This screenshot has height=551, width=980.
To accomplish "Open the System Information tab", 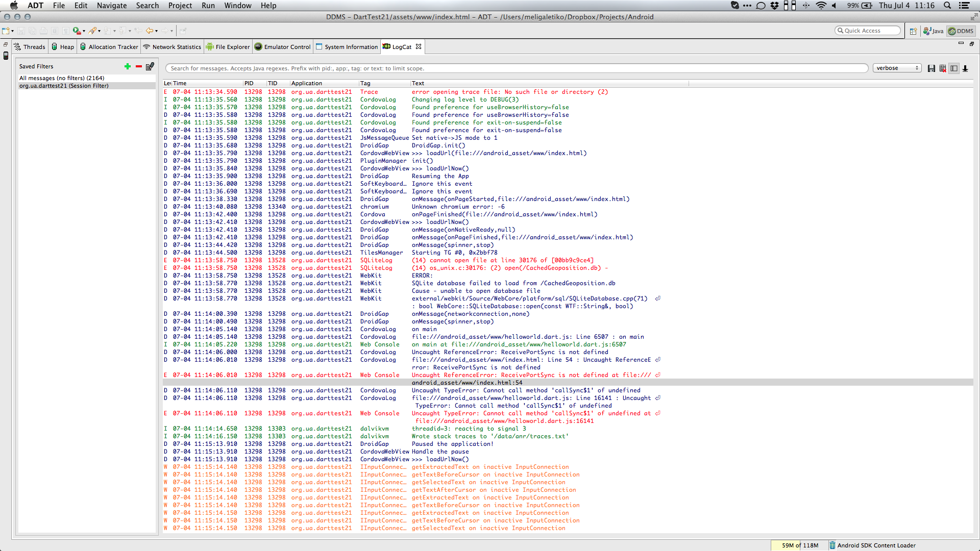I will click(347, 47).
